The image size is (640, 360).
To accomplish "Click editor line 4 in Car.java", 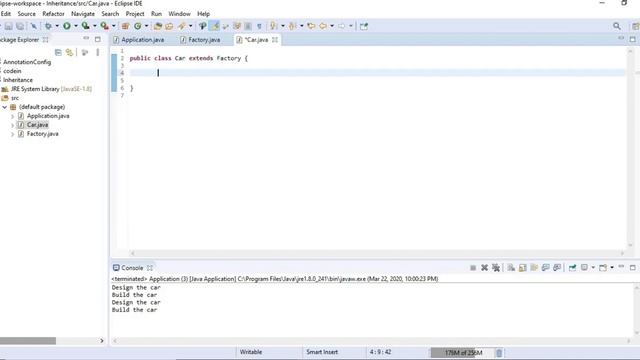I will coord(378,73).
